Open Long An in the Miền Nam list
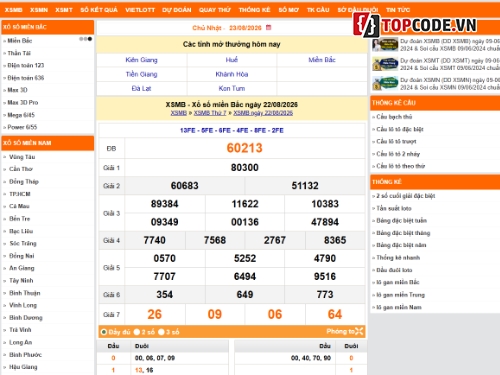Image resolution: width=500 pixels, height=375 pixels. coord(21,342)
